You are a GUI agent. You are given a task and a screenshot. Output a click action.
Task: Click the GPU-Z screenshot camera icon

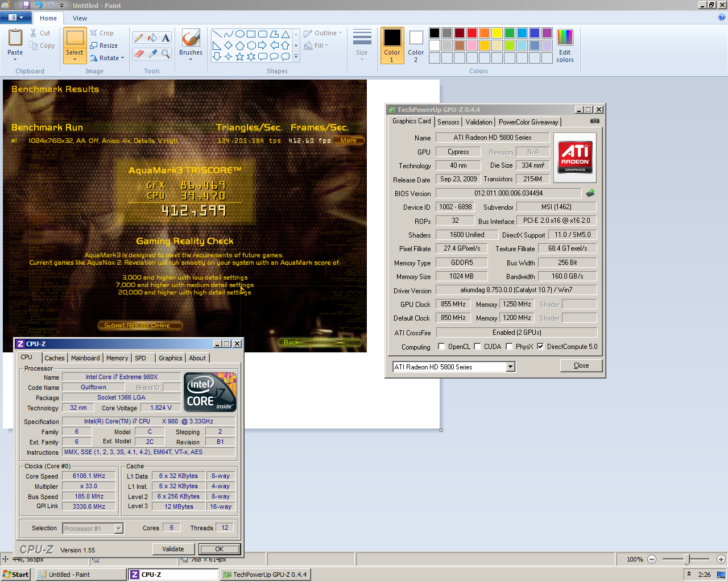(595, 121)
